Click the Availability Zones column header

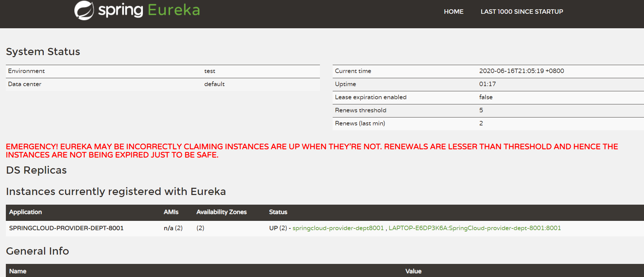[221, 212]
